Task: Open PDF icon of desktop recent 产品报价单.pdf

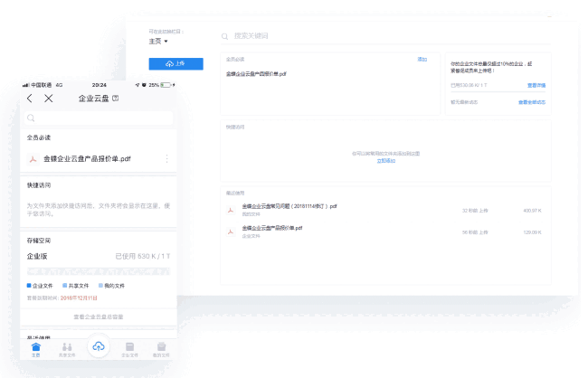Action: 231,232
